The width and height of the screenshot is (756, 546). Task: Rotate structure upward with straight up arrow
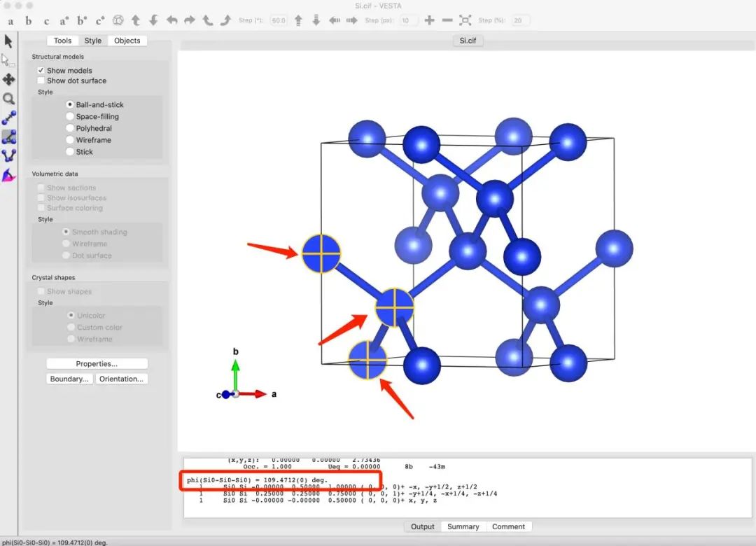[x=136, y=20]
